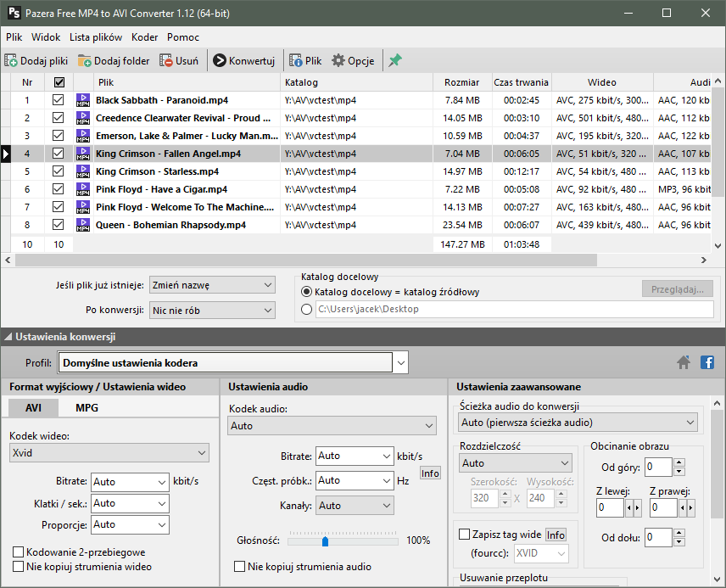
Task: Select Katalog docelowy = katalog źródłowy radio
Action: click(306, 292)
